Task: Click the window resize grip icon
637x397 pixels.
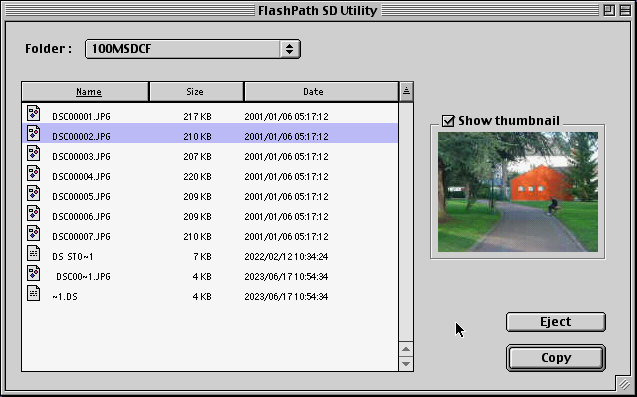Action: click(x=624, y=384)
